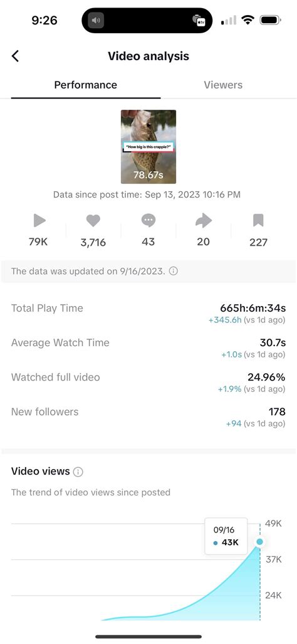Select the Performance tab
The image size is (297, 644).
pos(86,85)
